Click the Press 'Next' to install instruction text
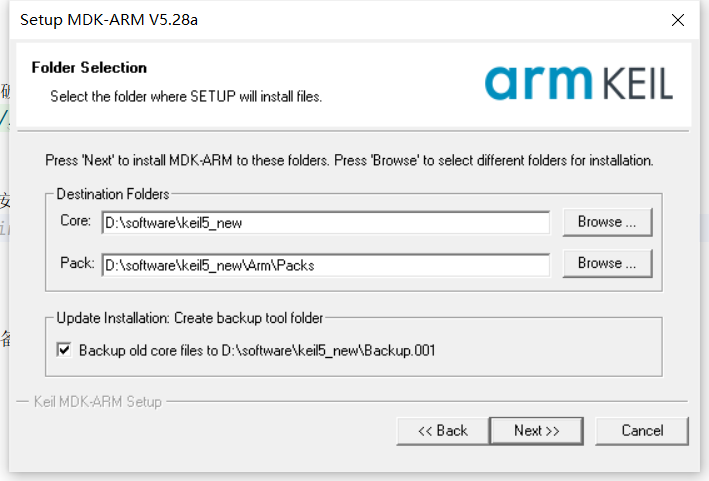709x481 pixels. 349,160
